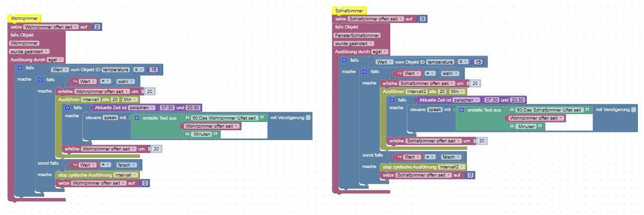Click the interval value 20 after 'Intervall2 alle'
644x215 pixels.
click(x=442, y=91)
